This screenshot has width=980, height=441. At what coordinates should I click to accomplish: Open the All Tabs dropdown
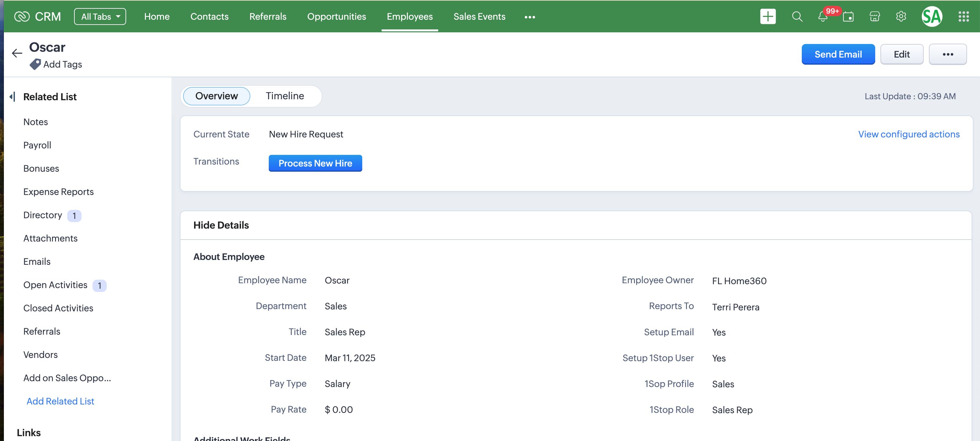tap(100, 17)
